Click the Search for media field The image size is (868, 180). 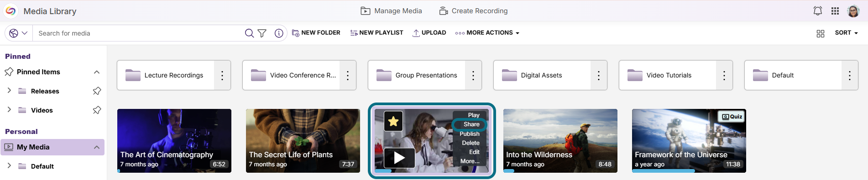[139, 33]
